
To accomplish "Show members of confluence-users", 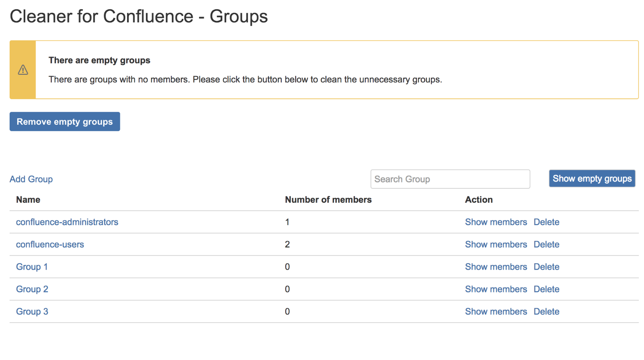I will (x=496, y=244).
